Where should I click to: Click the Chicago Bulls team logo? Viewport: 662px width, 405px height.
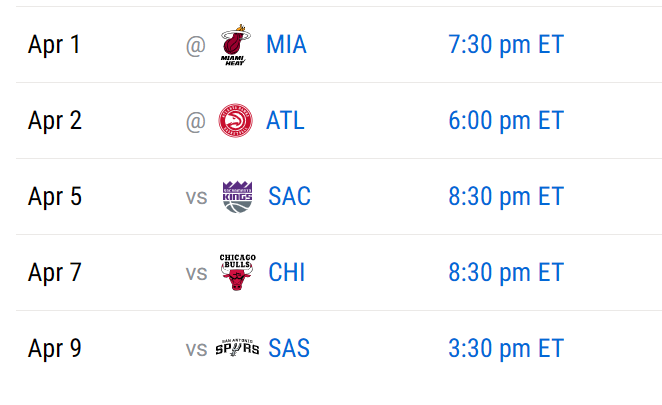(237, 272)
